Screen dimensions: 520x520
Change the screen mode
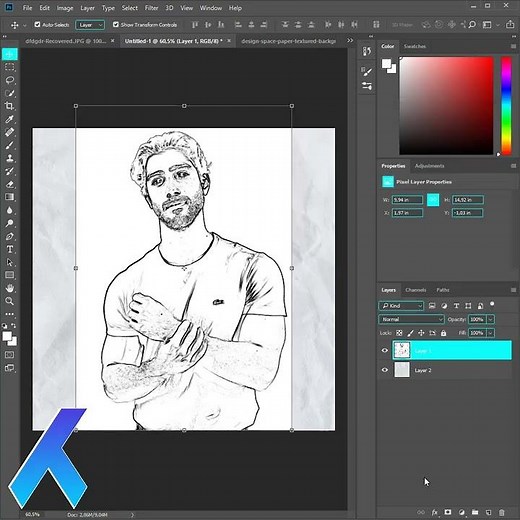point(10,368)
